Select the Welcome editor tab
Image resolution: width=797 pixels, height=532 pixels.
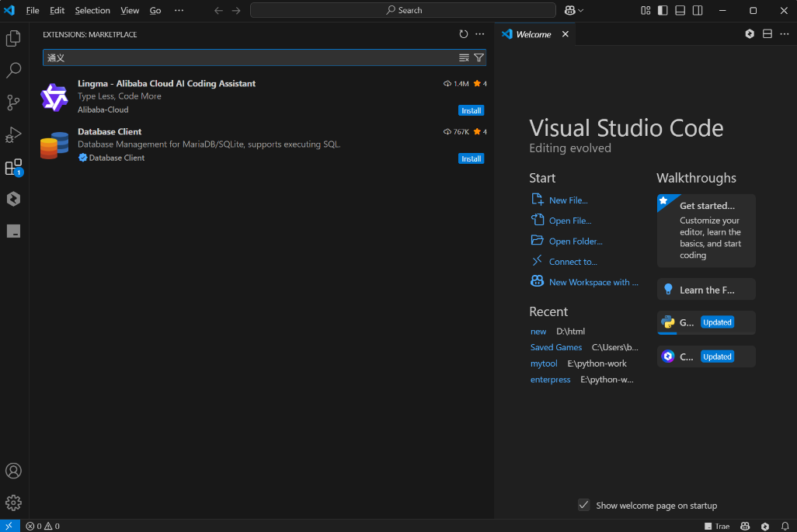click(533, 34)
